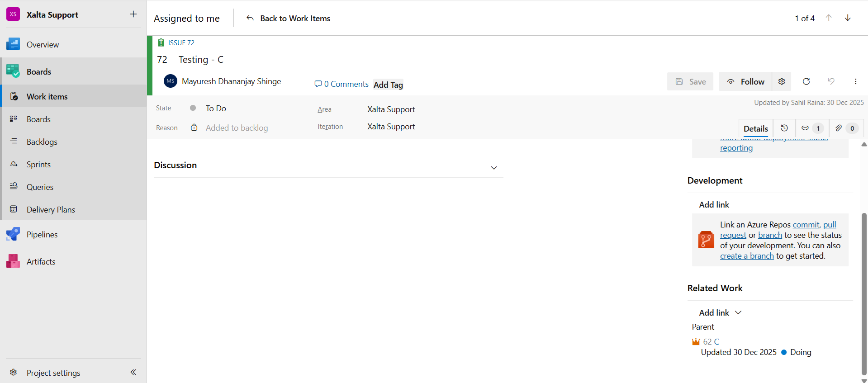Collapse the left navigation sidebar
Viewport: 868px width, 383px height.
click(x=133, y=372)
